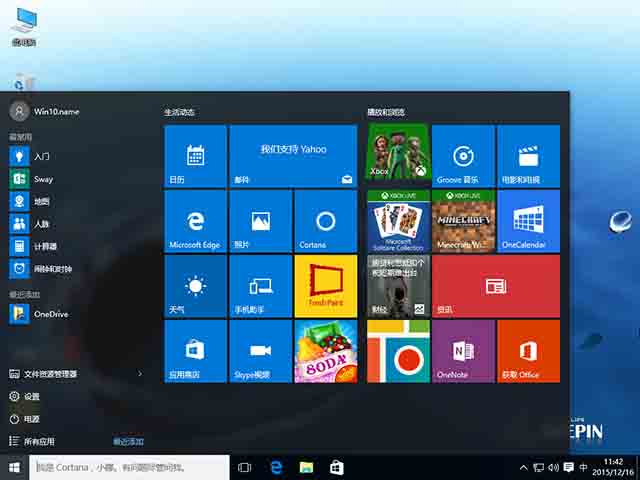Expand the File Explorer jump list arrow
Image resolution: width=640 pixels, height=480 pixels.
click(x=139, y=374)
